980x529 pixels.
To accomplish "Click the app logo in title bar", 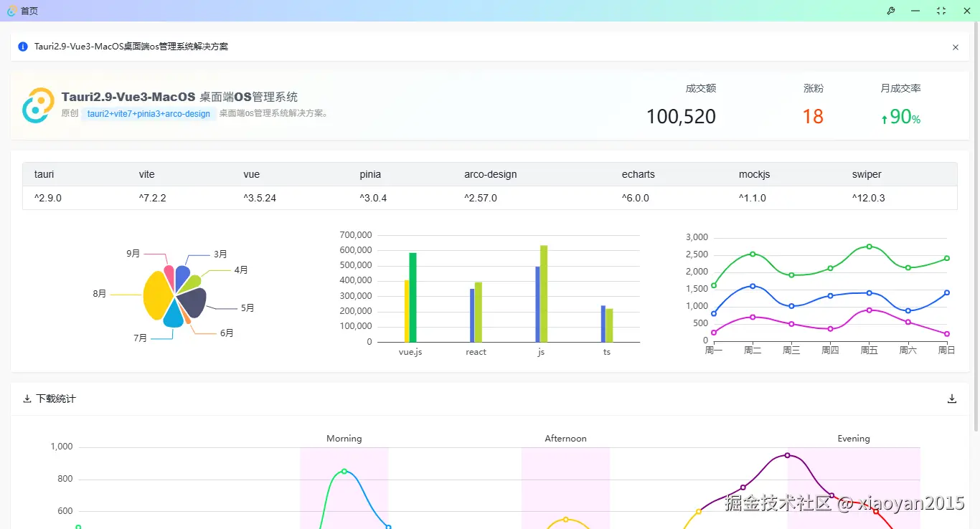I will point(11,11).
